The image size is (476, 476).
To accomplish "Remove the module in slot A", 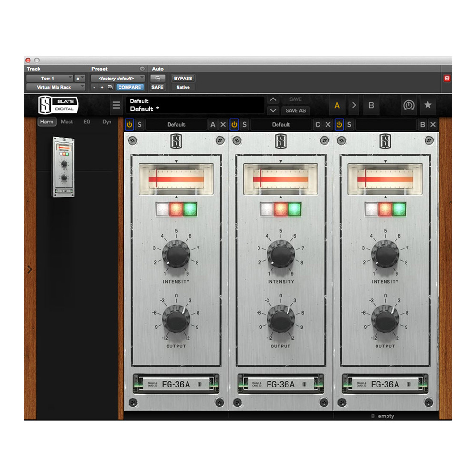I will tap(223, 124).
